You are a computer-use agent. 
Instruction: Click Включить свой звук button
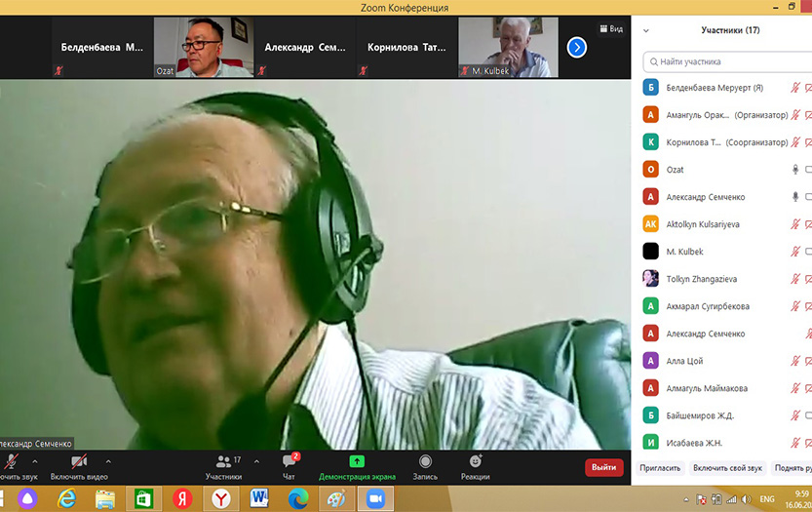click(x=727, y=468)
